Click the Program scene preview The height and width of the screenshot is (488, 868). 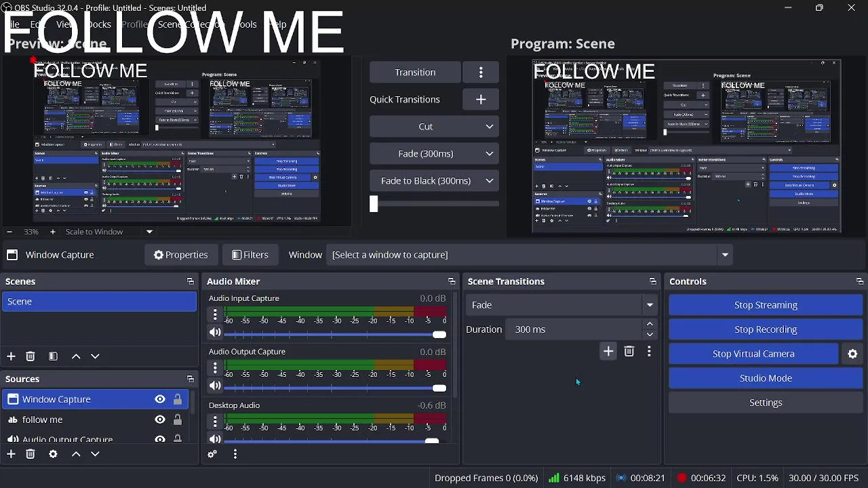[x=686, y=146]
